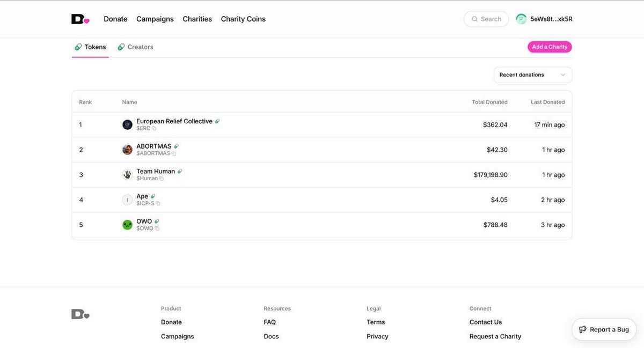Click into the Search field

[486, 19]
